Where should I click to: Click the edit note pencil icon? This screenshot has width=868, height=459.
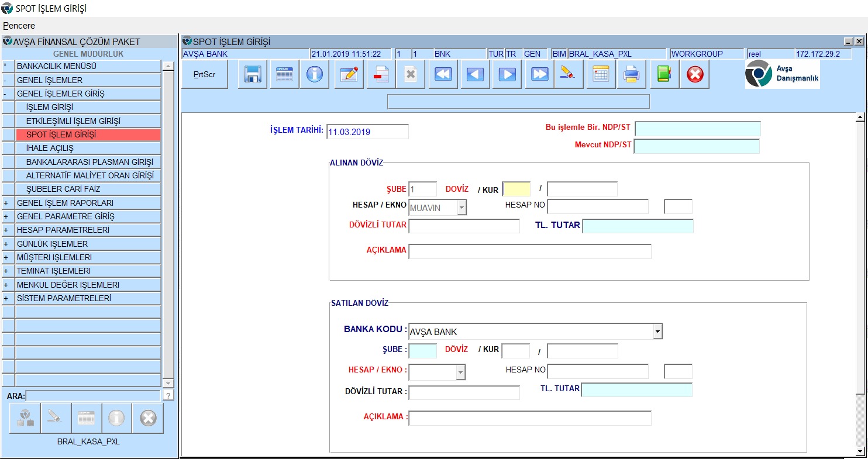pyautogui.click(x=349, y=74)
